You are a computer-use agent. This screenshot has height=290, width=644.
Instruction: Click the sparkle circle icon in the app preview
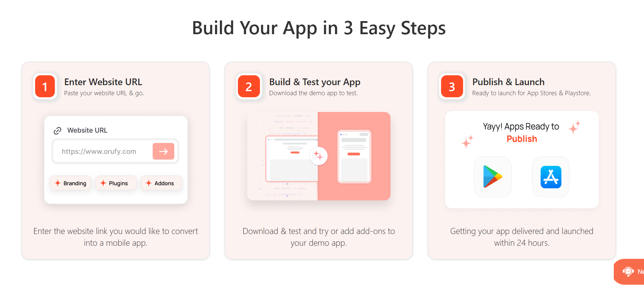[319, 156]
